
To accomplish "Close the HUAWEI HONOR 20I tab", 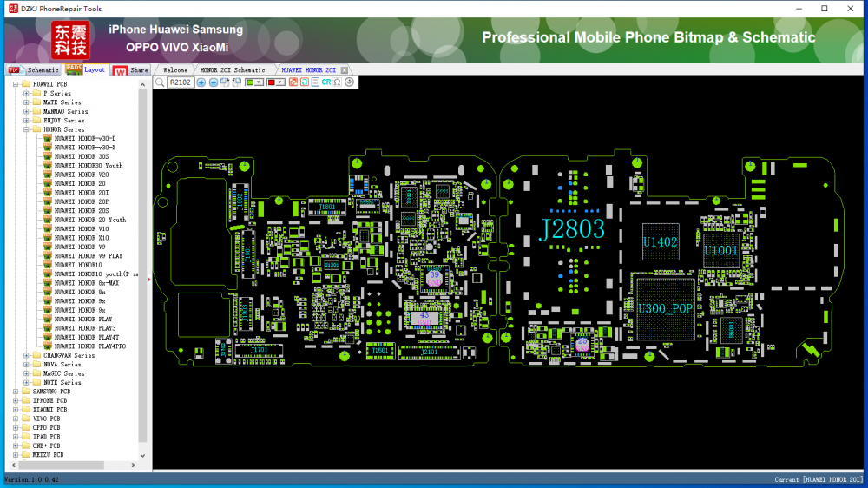I will [x=345, y=70].
